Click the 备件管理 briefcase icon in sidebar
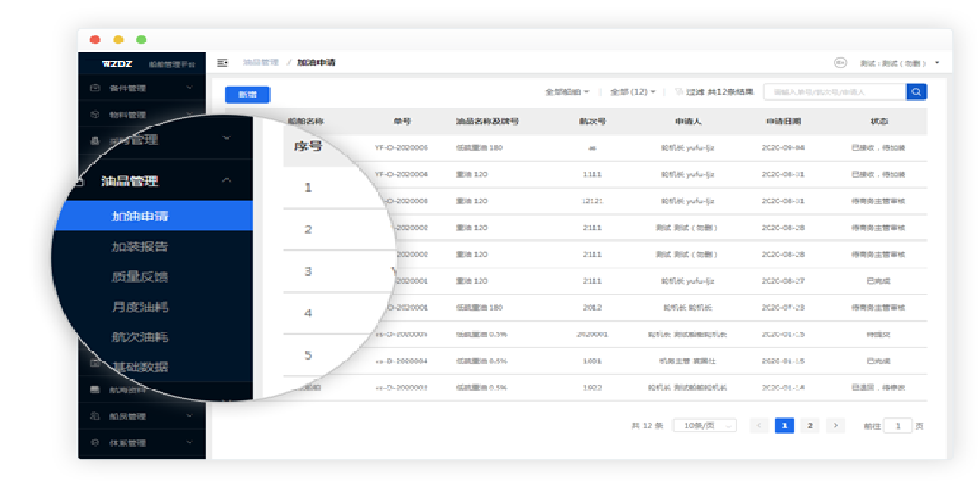The image size is (980, 487). [x=95, y=89]
